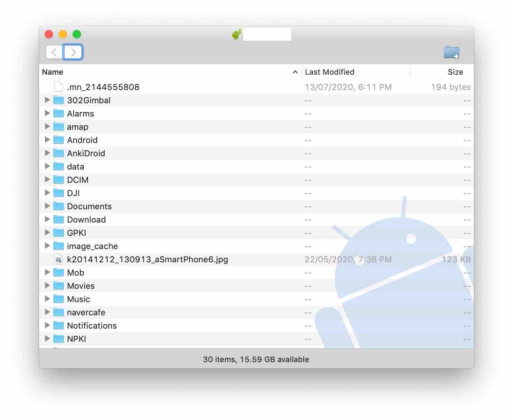Click the Mob folder icon
The height and width of the screenshot is (420, 513).
(59, 272)
